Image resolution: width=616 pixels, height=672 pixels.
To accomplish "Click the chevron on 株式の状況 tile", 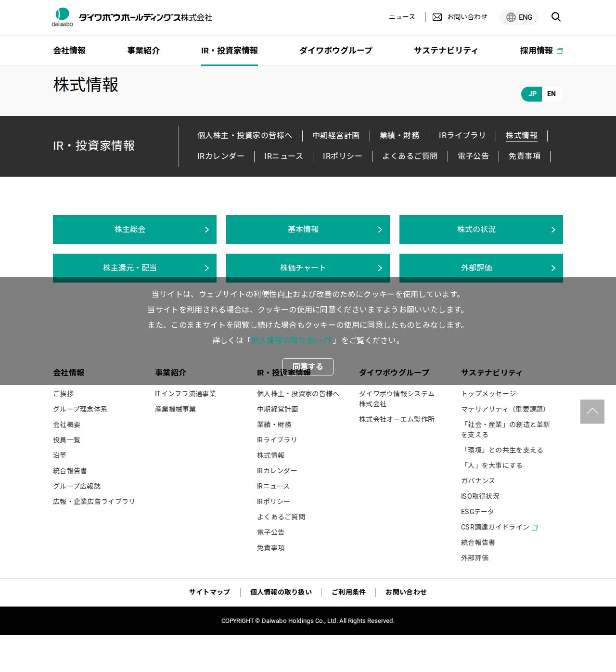I will tap(553, 230).
